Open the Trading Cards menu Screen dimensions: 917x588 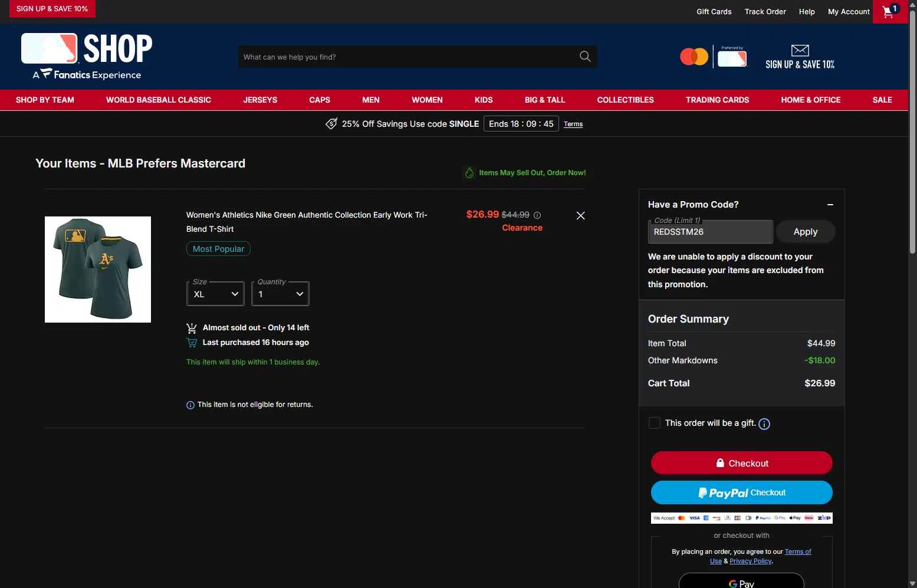coord(717,100)
